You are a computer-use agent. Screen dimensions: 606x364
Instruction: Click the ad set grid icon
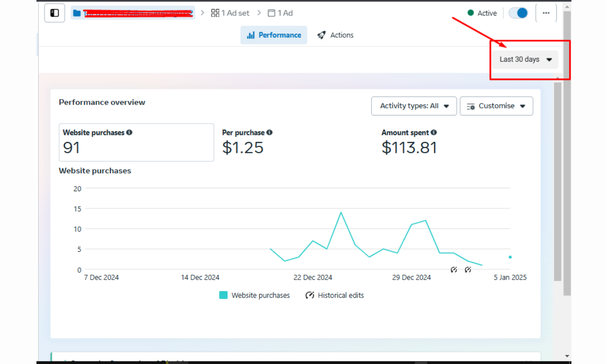215,13
